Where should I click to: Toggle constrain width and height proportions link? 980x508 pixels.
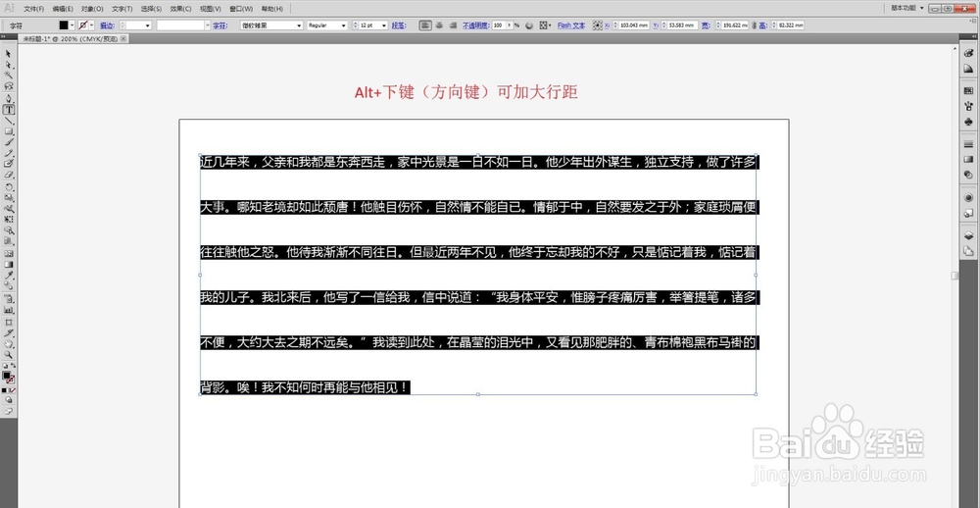pyautogui.click(x=754, y=25)
